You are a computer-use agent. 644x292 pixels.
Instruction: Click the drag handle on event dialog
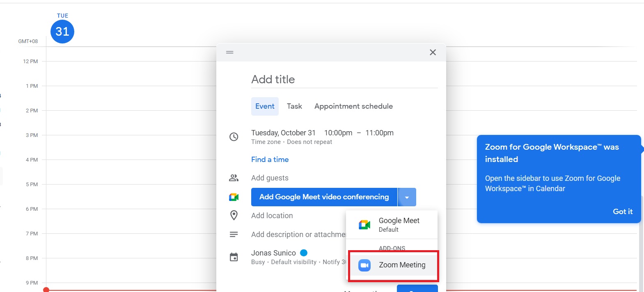pos(230,52)
